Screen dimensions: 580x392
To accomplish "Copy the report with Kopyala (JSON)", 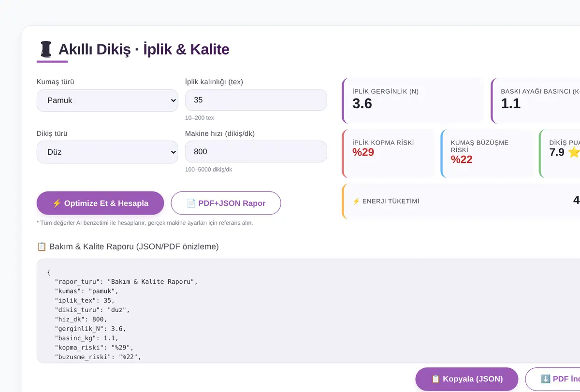I will tap(467, 379).
